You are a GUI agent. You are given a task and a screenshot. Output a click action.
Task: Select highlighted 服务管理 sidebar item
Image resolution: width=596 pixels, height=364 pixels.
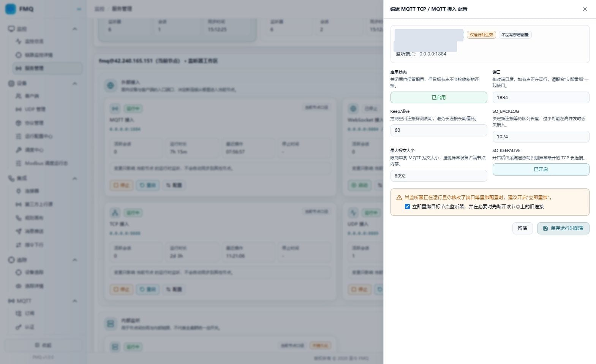(47, 68)
